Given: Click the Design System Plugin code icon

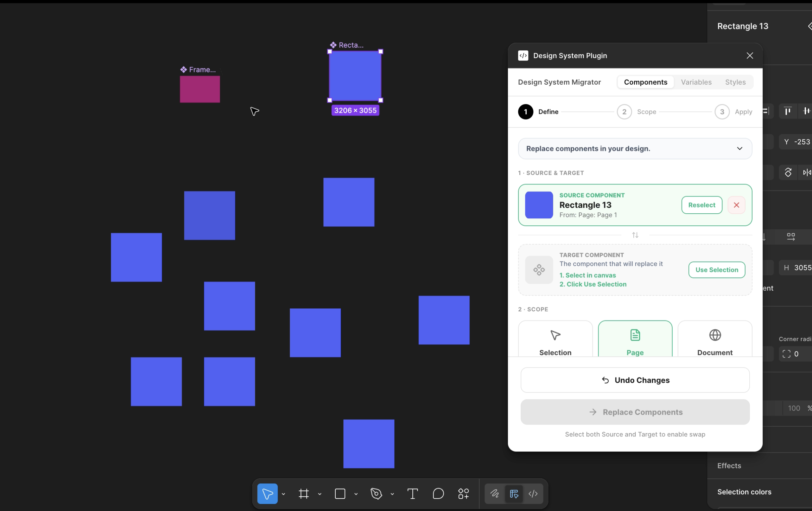Looking at the screenshot, I should tap(523, 56).
